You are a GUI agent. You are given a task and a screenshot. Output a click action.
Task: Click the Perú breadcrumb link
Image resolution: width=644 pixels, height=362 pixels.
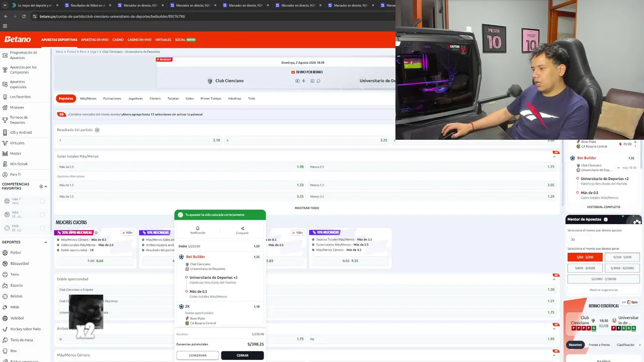point(83,52)
